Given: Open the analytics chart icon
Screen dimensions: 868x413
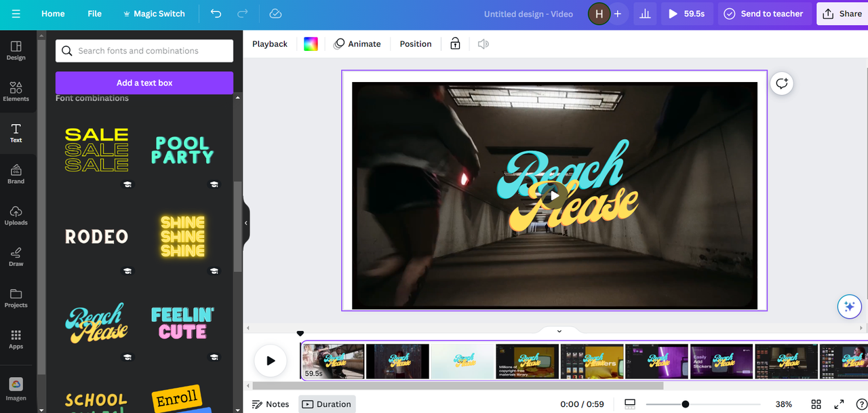Looking at the screenshot, I should click(645, 14).
